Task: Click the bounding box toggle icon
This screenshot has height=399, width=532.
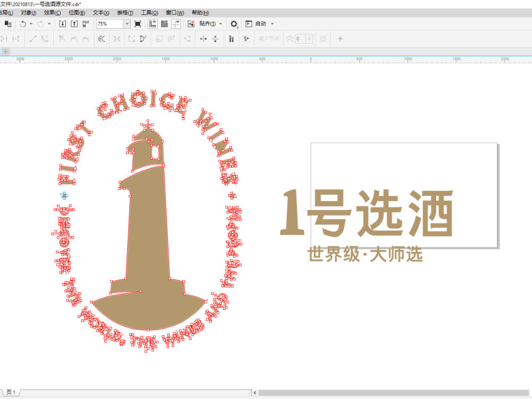Action: 323,39
